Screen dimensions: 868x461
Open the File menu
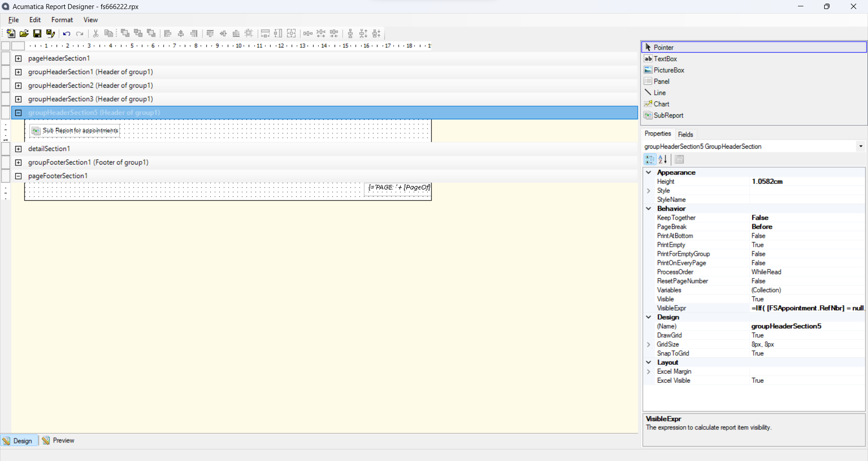pyautogui.click(x=14, y=20)
